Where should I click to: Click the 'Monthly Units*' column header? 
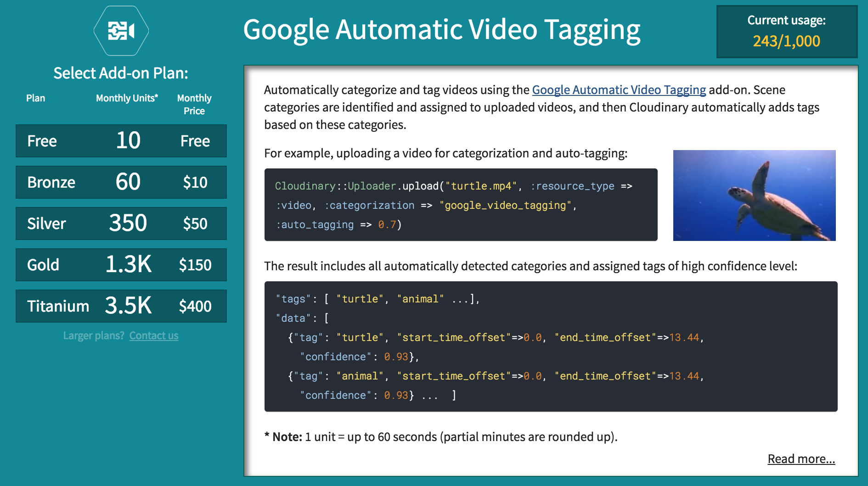click(x=127, y=98)
